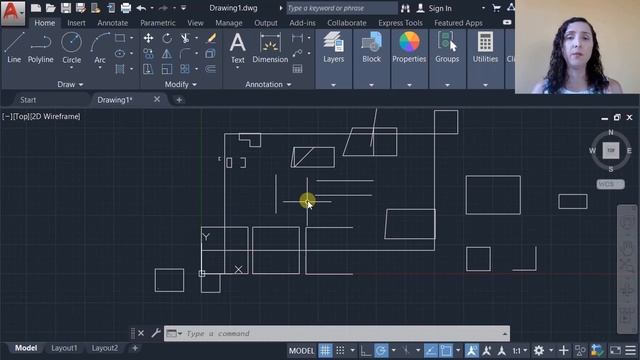Activate the Trim tool

[x=185, y=38]
